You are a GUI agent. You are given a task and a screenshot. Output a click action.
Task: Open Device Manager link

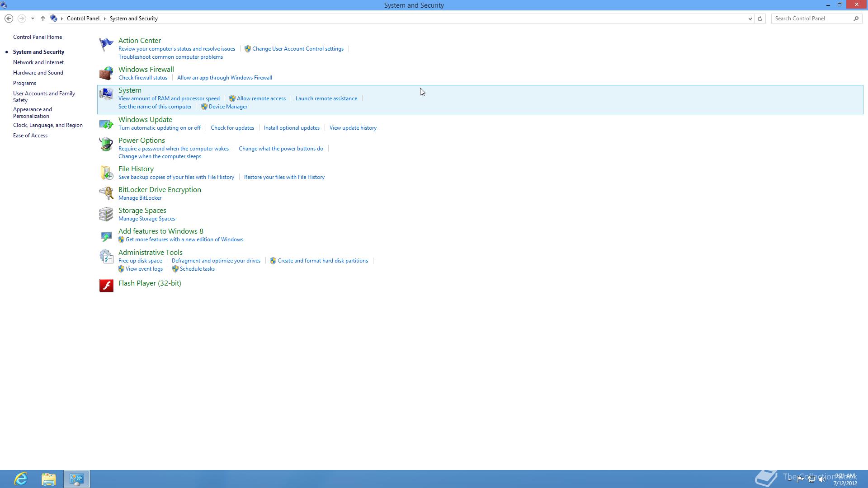(x=228, y=107)
